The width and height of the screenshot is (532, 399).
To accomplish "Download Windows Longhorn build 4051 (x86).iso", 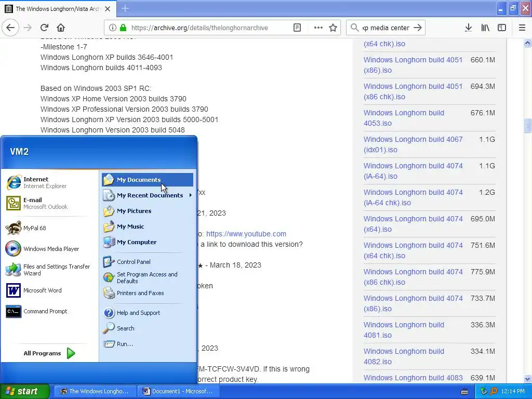I will [413, 65].
